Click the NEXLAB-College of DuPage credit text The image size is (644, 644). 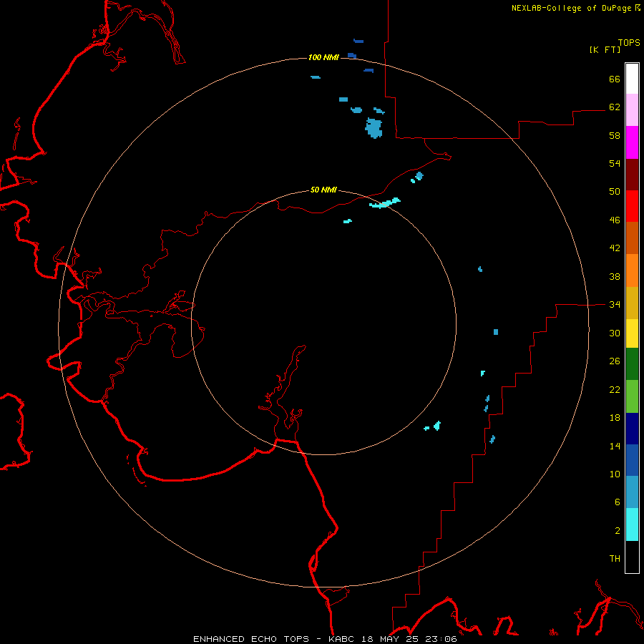pyautogui.click(x=571, y=8)
